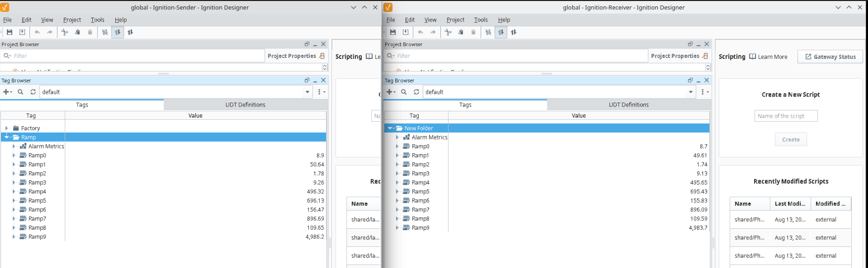
Task: Open Help menu in Ignition-Receiver window
Action: coord(504,20)
